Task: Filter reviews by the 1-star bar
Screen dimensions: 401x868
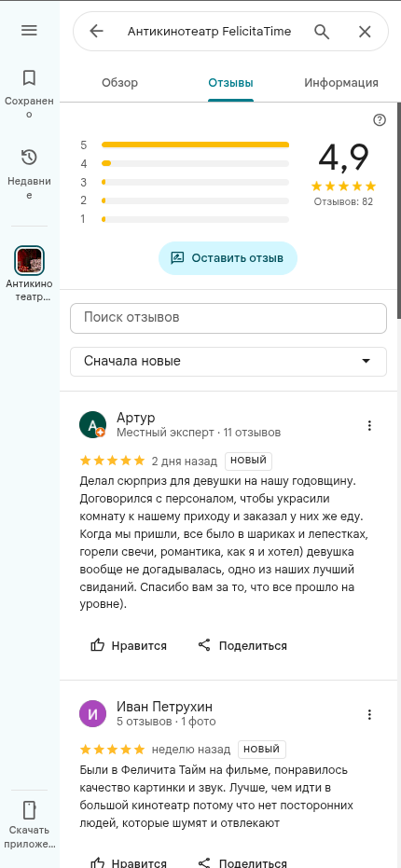Action: [x=195, y=219]
